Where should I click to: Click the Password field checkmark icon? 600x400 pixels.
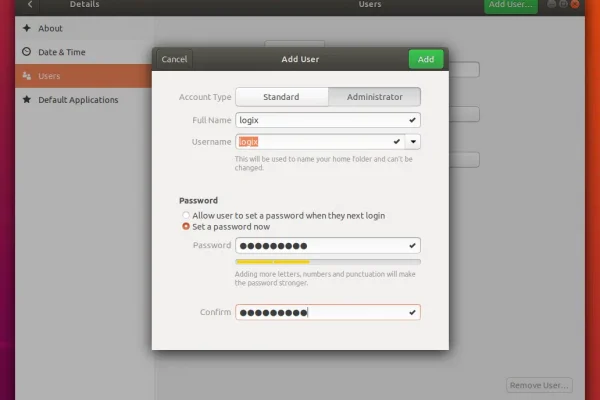[x=412, y=245]
